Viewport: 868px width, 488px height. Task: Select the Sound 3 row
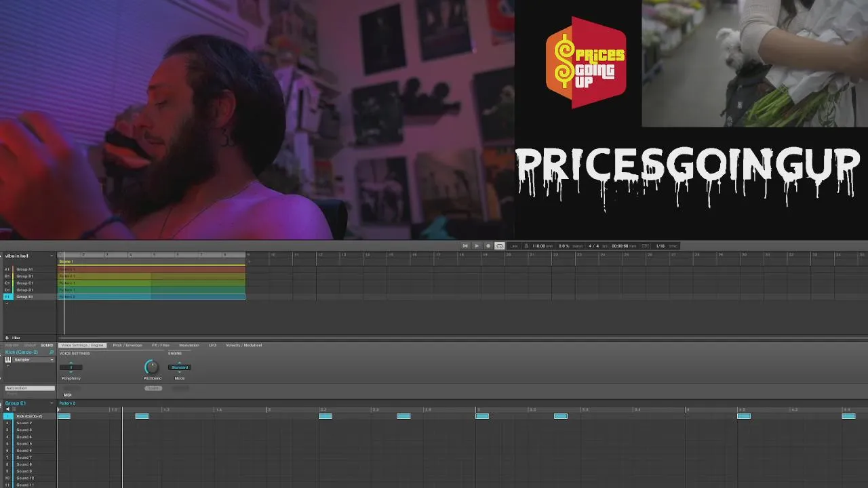(x=28, y=430)
